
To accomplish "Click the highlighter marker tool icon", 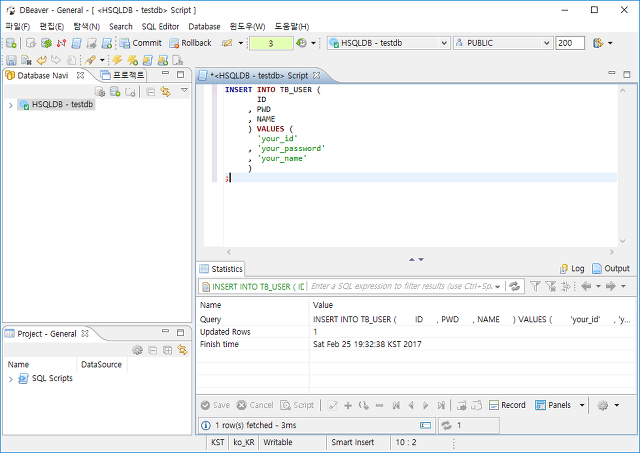I will point(90,60).
